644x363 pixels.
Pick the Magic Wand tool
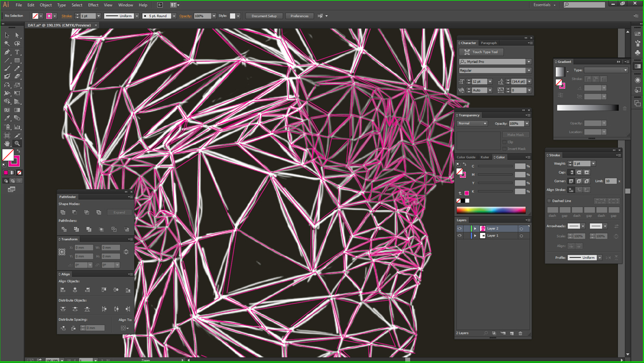(x=7, y=44)
